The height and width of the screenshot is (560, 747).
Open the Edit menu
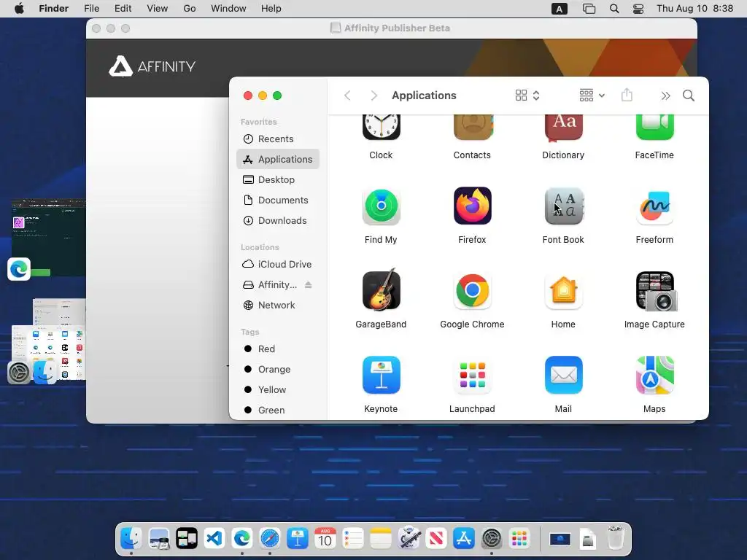[x=123, y=9]
